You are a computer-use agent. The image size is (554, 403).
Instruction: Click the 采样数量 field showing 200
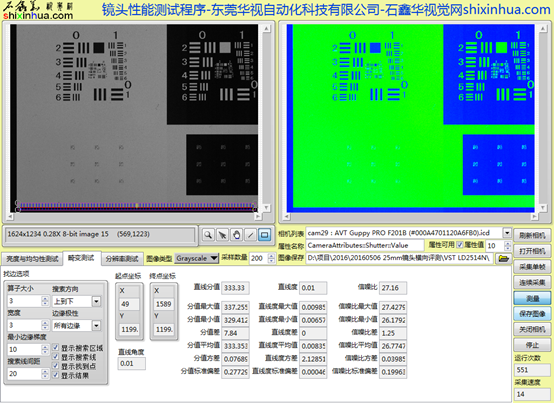point(259,258)
